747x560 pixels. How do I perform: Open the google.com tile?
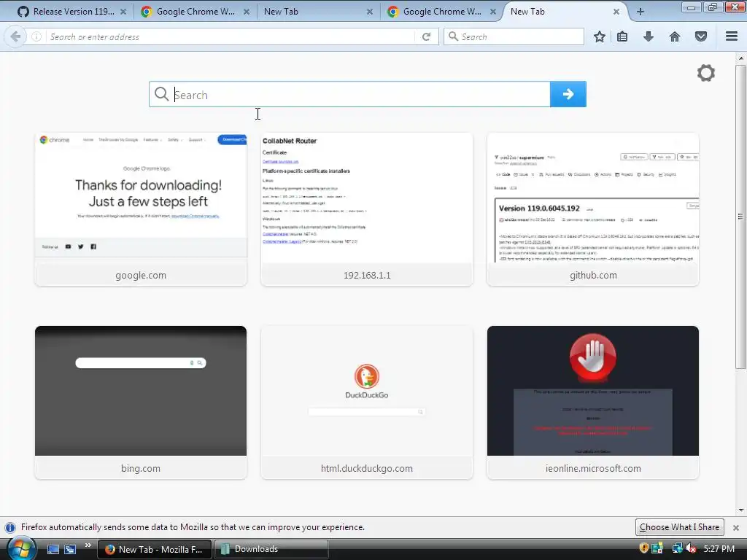click(141, 209)
